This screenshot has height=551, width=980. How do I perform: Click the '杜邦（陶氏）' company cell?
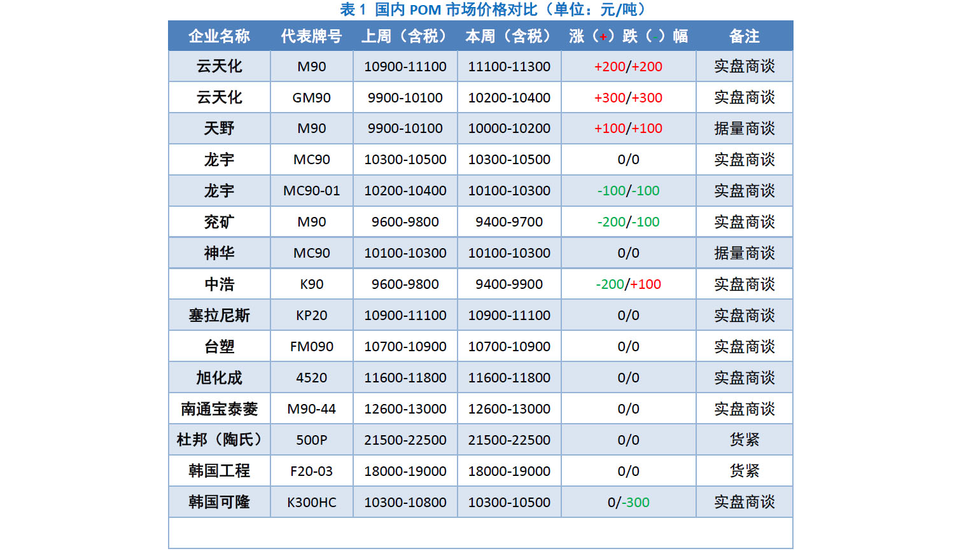220,440
